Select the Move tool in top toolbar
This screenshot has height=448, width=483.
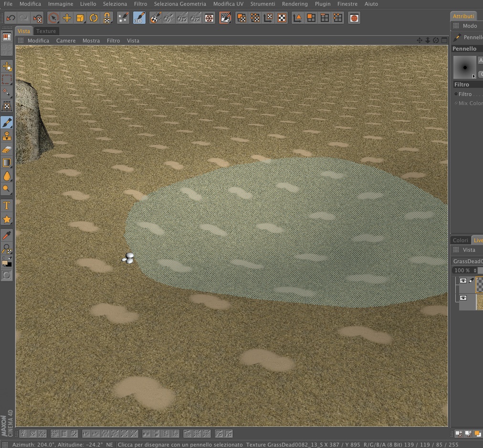click(x=67, y=18)
